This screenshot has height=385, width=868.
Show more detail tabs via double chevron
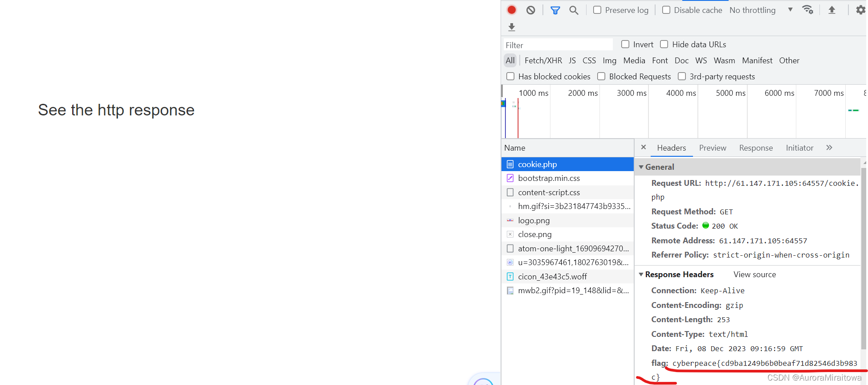pos(829,147)
